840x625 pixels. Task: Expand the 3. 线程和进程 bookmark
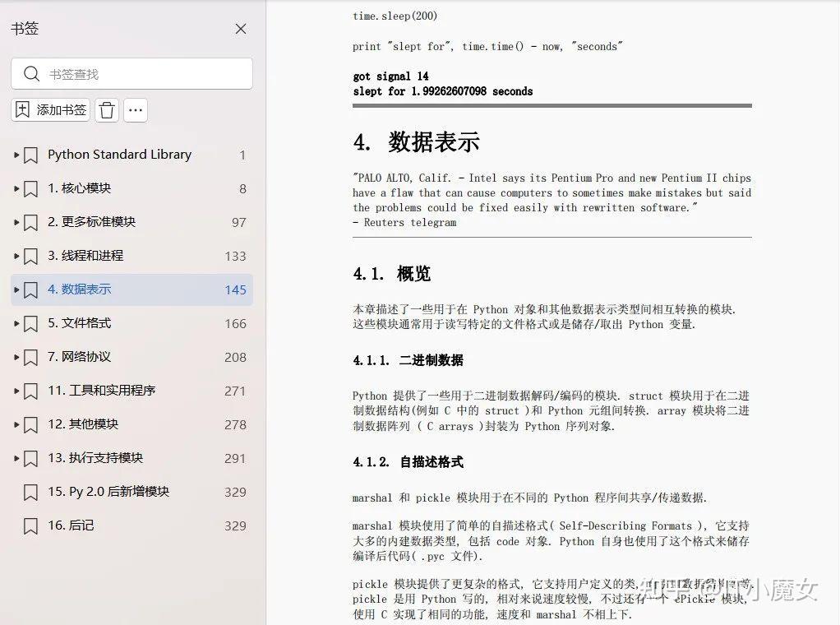pos(16,256)
